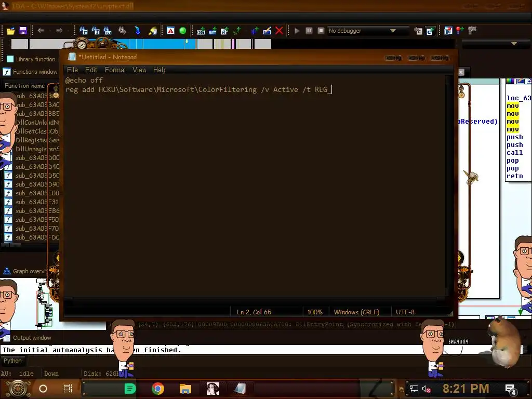
Task: Select DllRegisterServer in Functions list
Action: pyautogui.click(x=37, y=140)
